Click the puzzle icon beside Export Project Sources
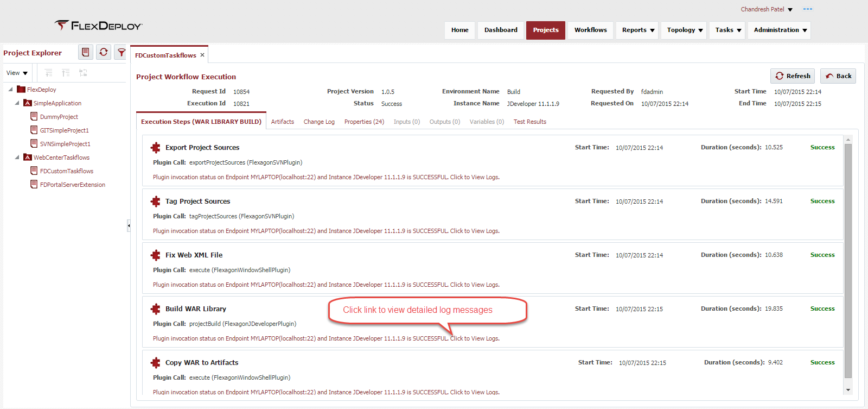This screenshot has width=868, height=409. pyautogui.click(x=156, y=147)
